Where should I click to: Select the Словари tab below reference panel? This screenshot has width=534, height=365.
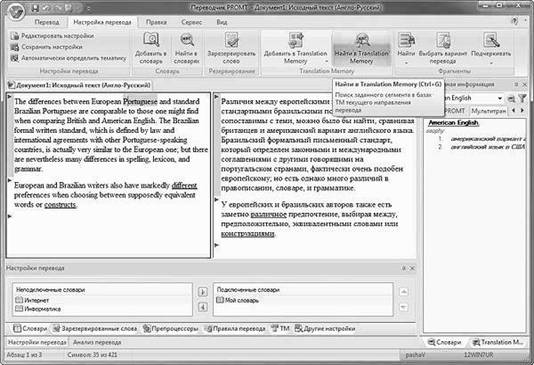444,342
